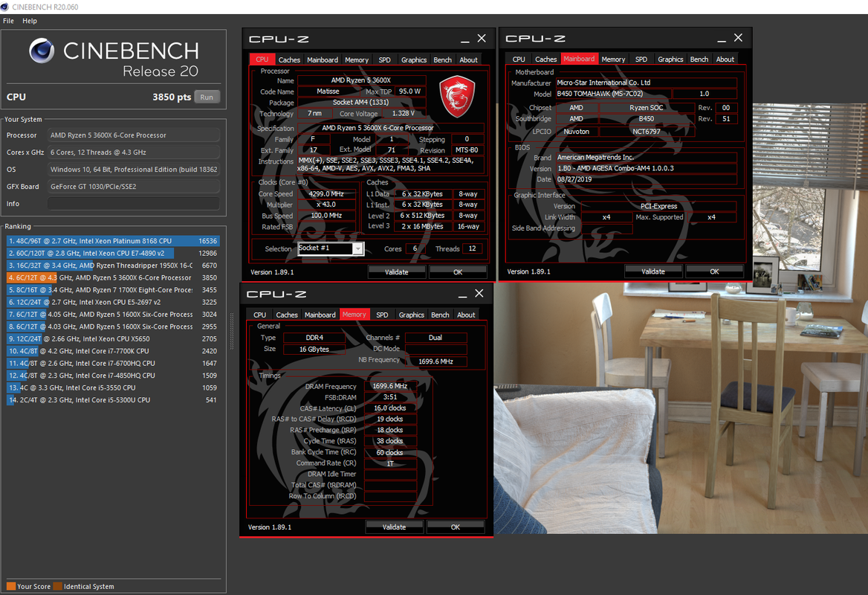Click the empty Info field
This screenshot has width=868, height=595.
[134, 204]
